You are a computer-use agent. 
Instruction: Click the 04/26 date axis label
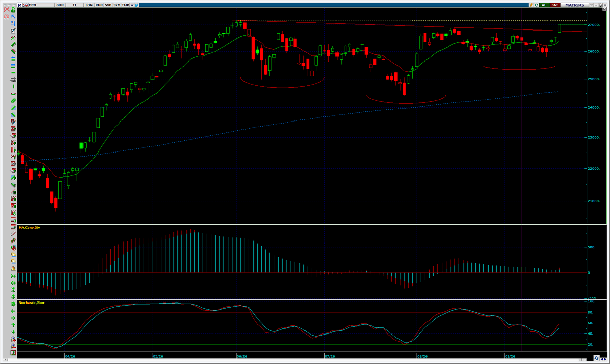tap(70, 356)
